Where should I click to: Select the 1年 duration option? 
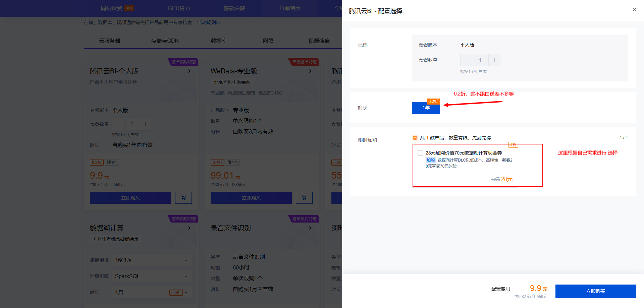coord(426,108)
